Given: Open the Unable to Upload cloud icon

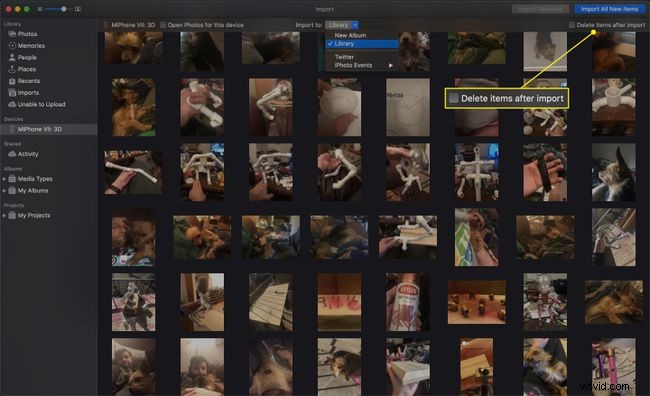Looking at the screenshot, I should (x=12, y=104).
